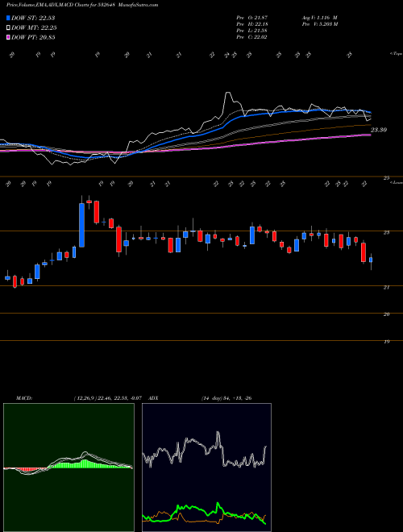This screenshot has width=403, height=532.
Task: Click the 'ADX' panel heading
Action: coord(153,397)
